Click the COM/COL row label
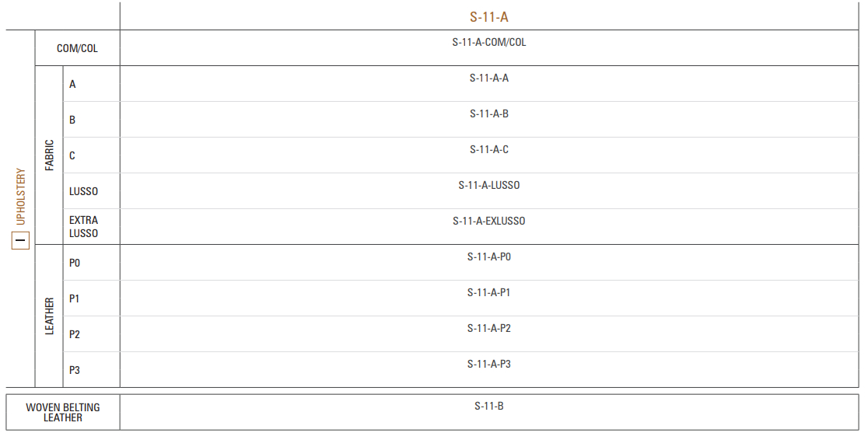Viewport: 868px width, 440px height. [77, 48]
